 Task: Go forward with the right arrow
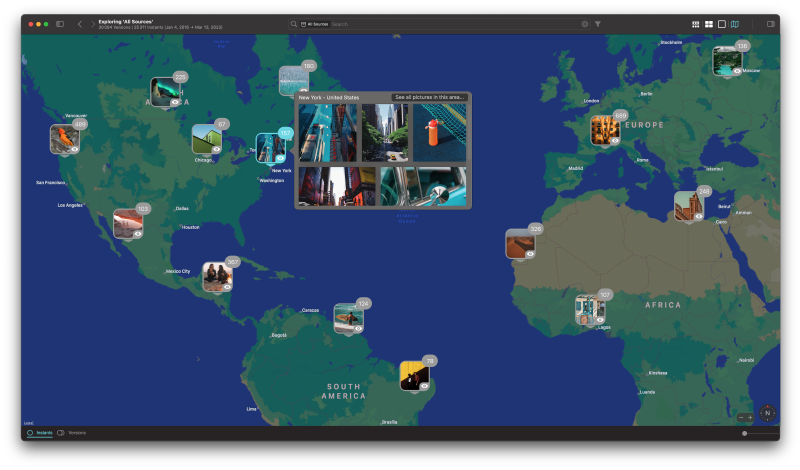pyautogui.click(x=93, y=24)
